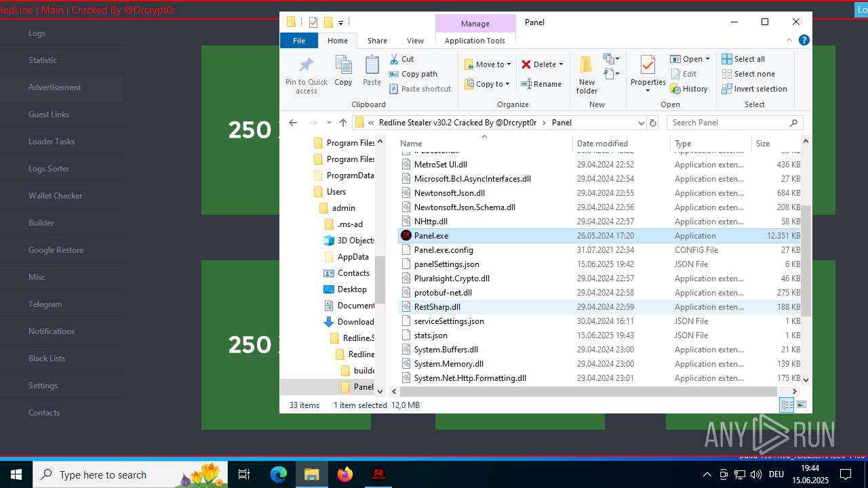The image size is (868, 488).
Task: Open the Copy to dropdown
Action: tap(488, 84)
